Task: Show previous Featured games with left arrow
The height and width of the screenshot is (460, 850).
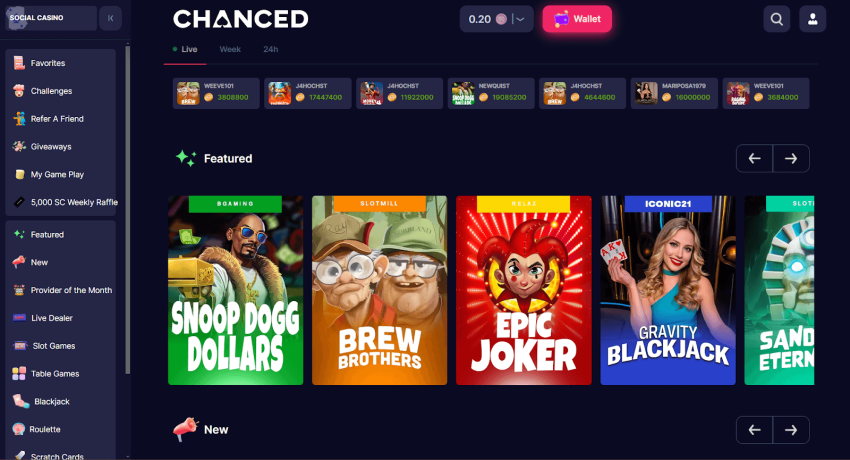Action: coord(754,158)
